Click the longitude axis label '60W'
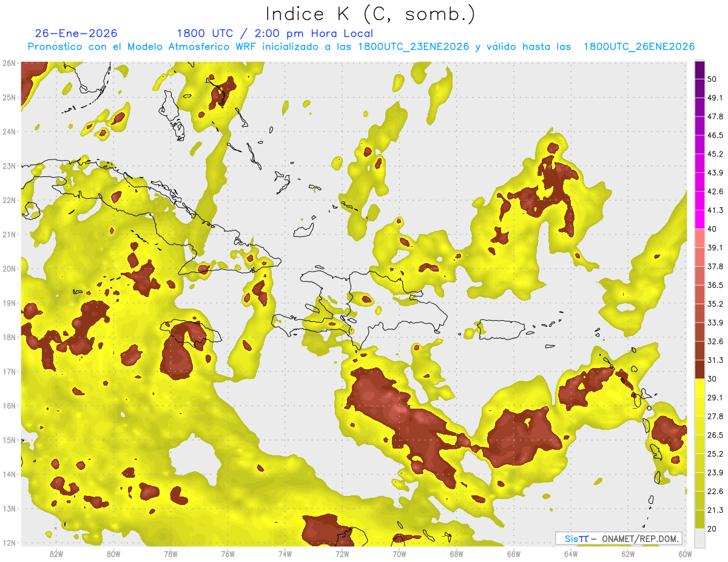The width and height of the screenshot is (728, 562). click(686, 554)
